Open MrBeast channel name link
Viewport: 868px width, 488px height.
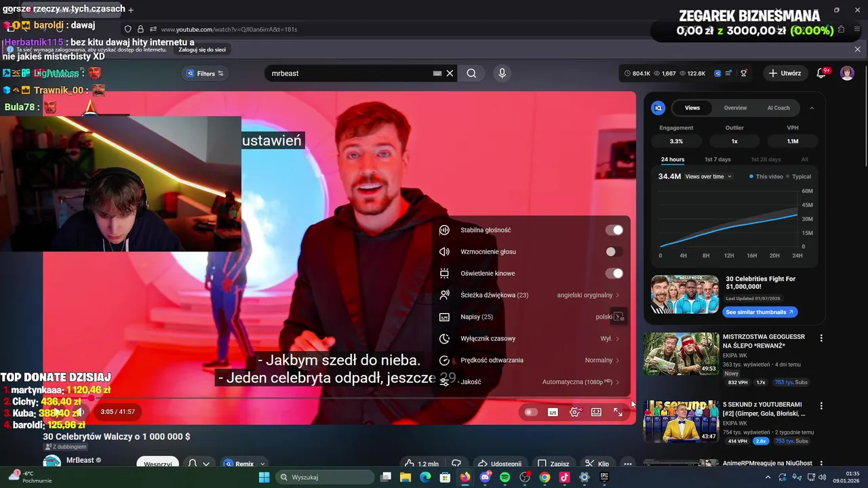[x=80, y=460]
